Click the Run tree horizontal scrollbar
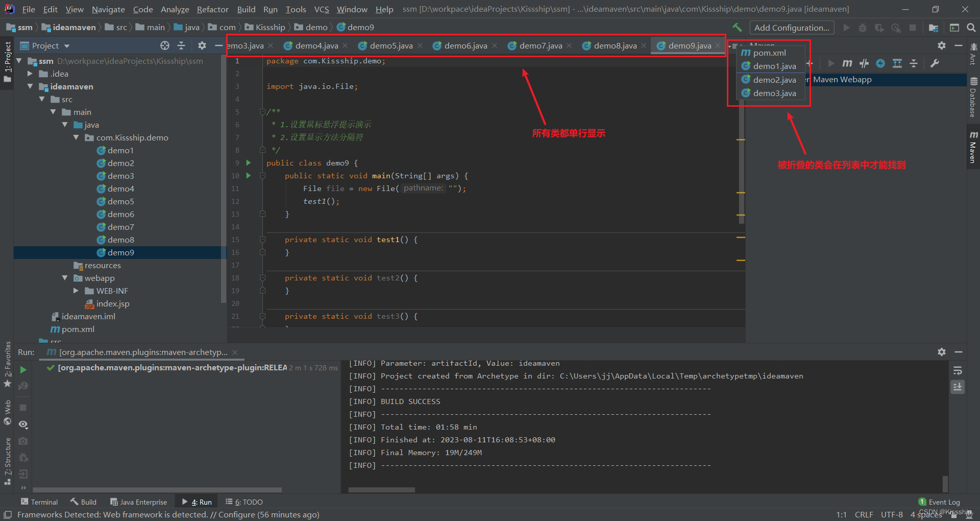Viewport: 980px width, 521px height. [x=157, y=489]
